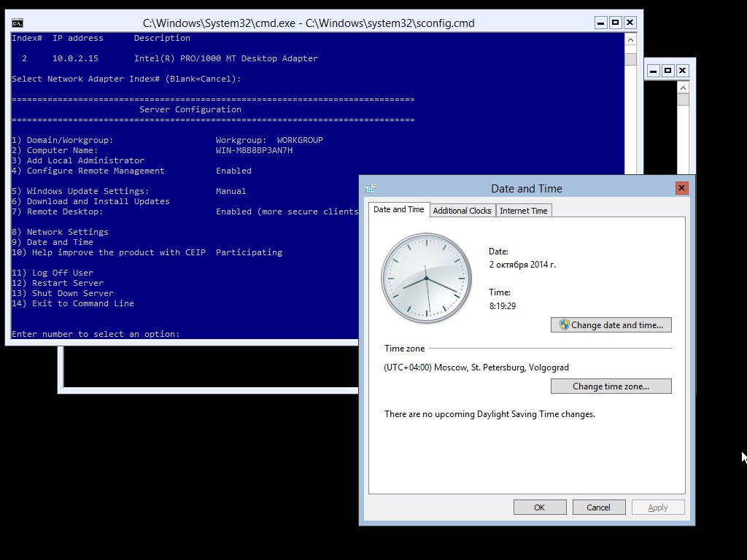This screenshot has width=747, height=560.
Task: Click 'WORKGROUP' value in console
Action: tap(300, 140)
